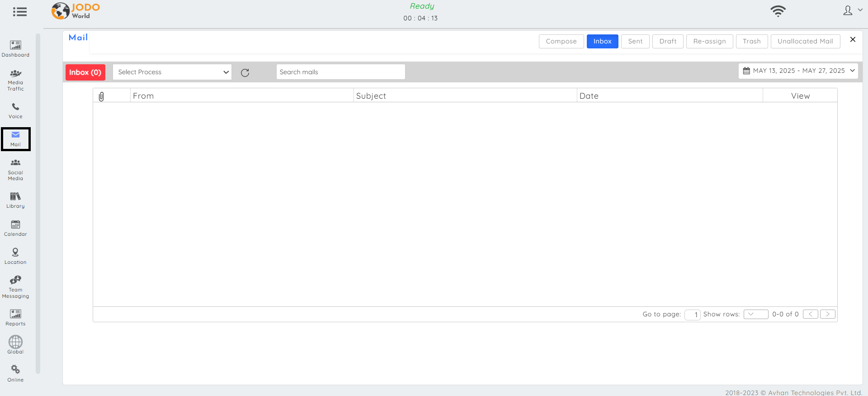
Task: Click the JODO World logo
Action: (75, 11)
